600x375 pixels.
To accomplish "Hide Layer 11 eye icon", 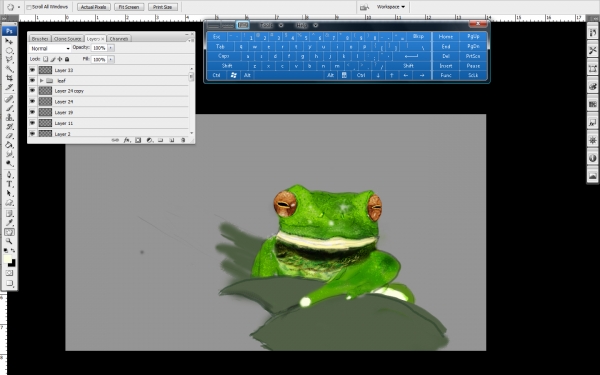I will (x=32, y=123).
